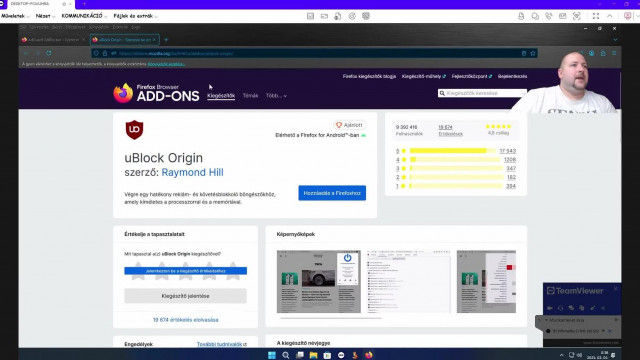
Task: Click the 4-star rating bar
Action: pos(456,160)
